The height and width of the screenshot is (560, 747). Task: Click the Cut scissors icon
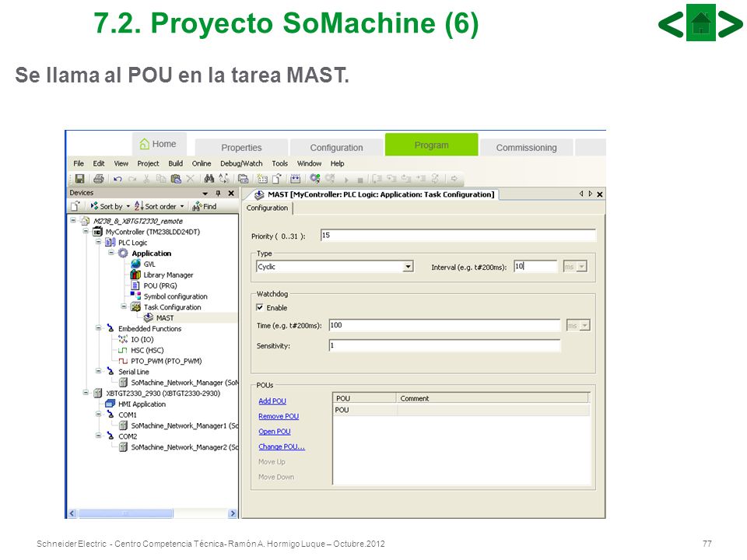(x=147, y=179)
